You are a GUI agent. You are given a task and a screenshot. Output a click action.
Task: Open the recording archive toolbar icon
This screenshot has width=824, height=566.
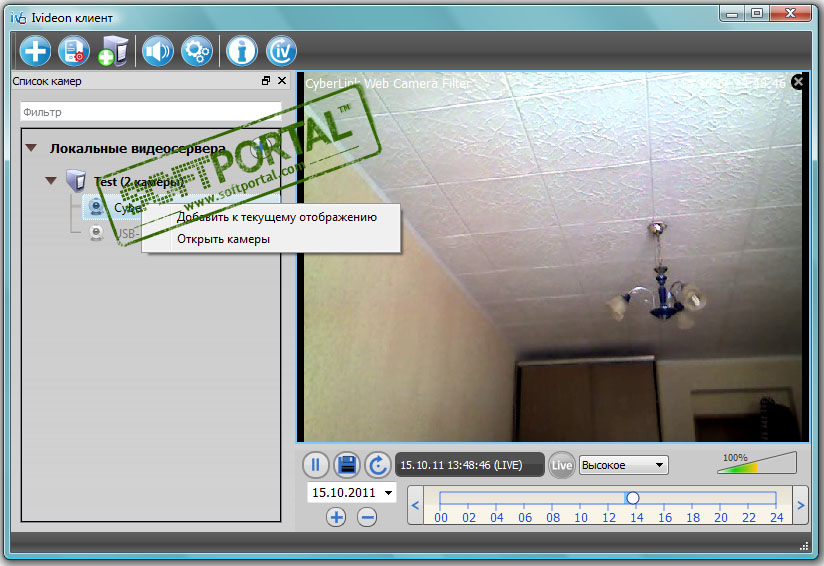[x=74, y=51]
